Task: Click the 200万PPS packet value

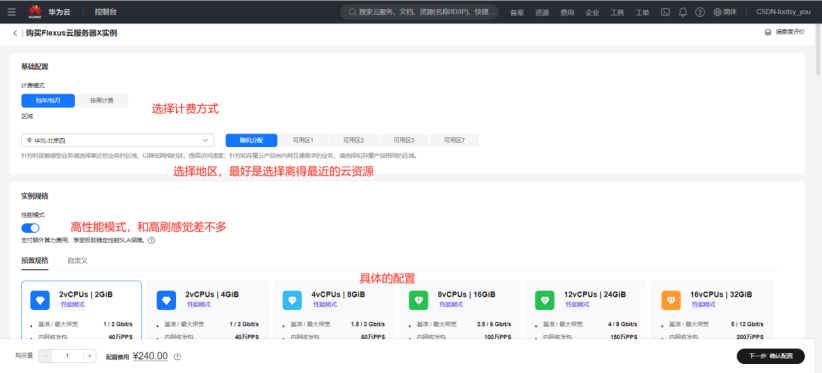Action: pos(751,337)
